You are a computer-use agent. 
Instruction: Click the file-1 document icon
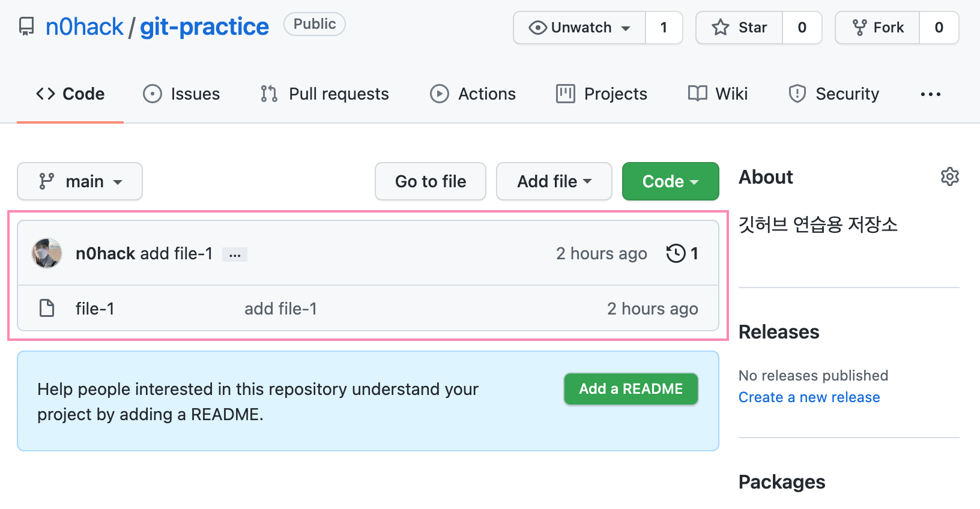tap(47, 309)
